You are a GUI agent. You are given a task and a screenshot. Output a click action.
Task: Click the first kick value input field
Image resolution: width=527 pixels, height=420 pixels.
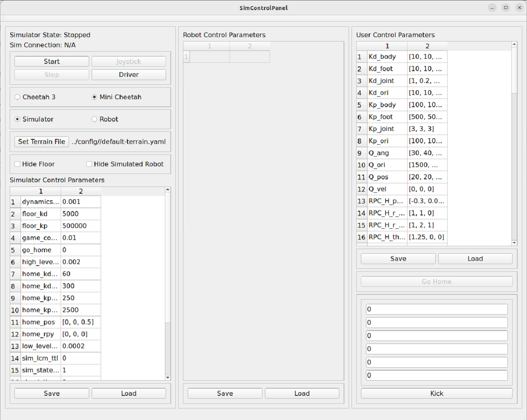436,309
